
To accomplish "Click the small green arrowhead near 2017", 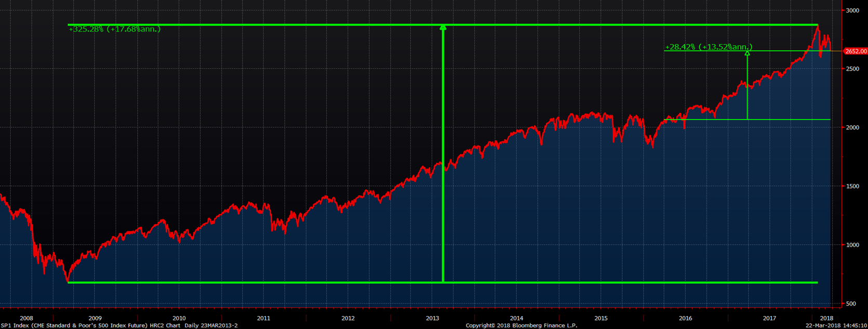I will 747,53.
